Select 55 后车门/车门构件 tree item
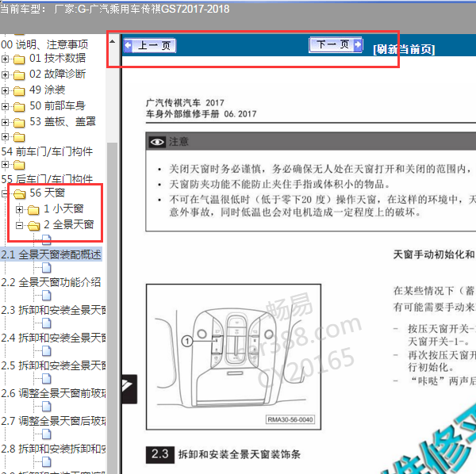This screenshot has width=476, height=474. point(47,179)
